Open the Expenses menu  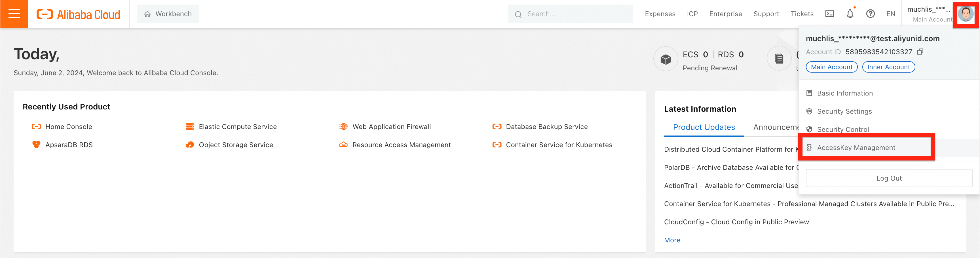[x=660, y=14]
